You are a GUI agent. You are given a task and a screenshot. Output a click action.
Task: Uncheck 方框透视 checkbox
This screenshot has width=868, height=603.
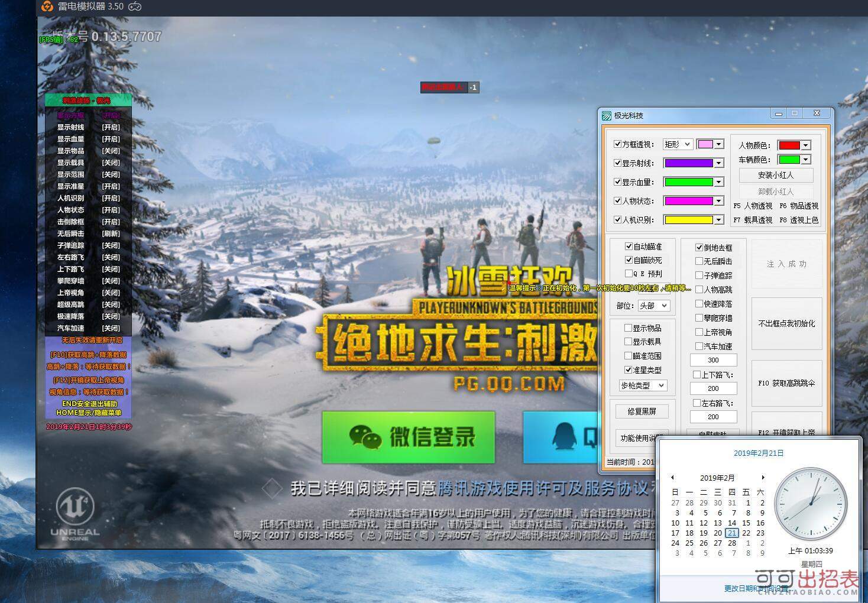tap(618, 144)
